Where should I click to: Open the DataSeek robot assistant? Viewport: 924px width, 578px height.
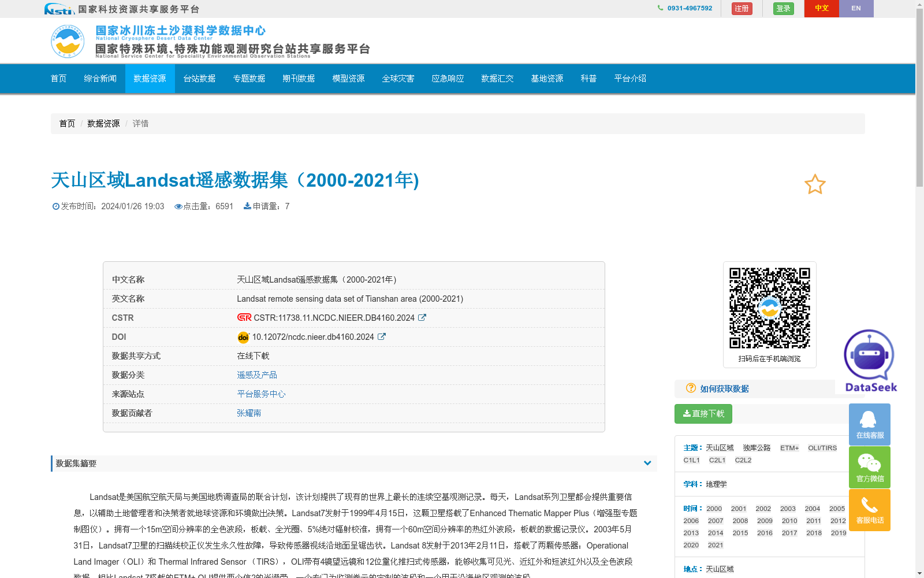point(870,361)
